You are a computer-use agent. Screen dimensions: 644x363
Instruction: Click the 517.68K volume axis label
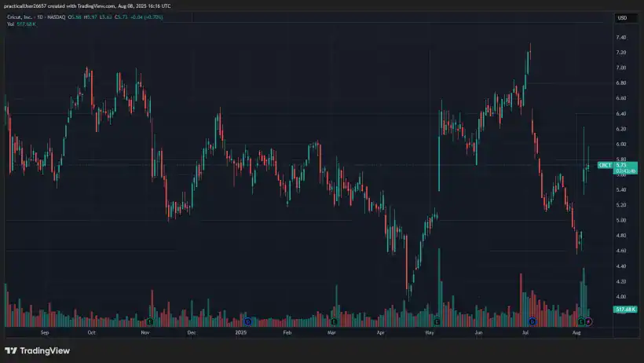pyautogui.click(x=624, y=310)
